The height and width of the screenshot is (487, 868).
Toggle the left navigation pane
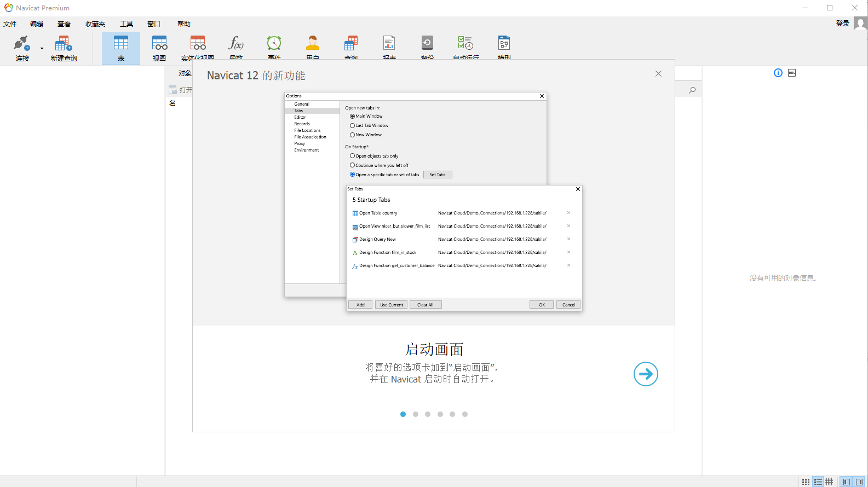click(847, 482)
